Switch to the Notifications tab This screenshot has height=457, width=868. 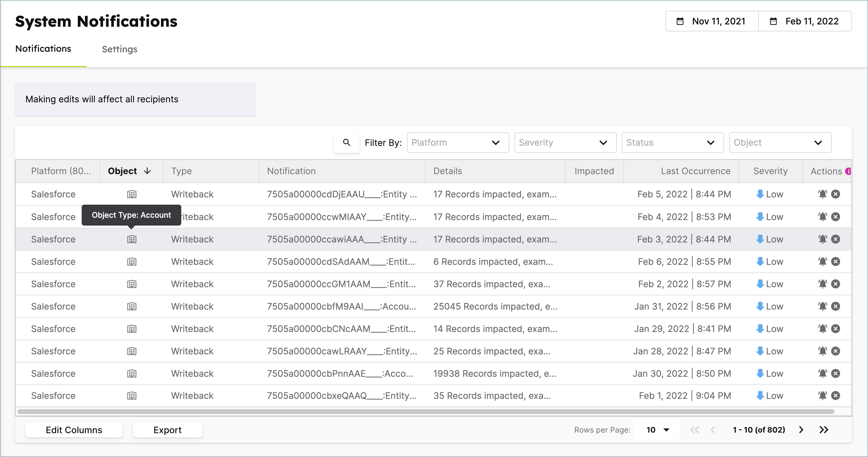(43, 49)
